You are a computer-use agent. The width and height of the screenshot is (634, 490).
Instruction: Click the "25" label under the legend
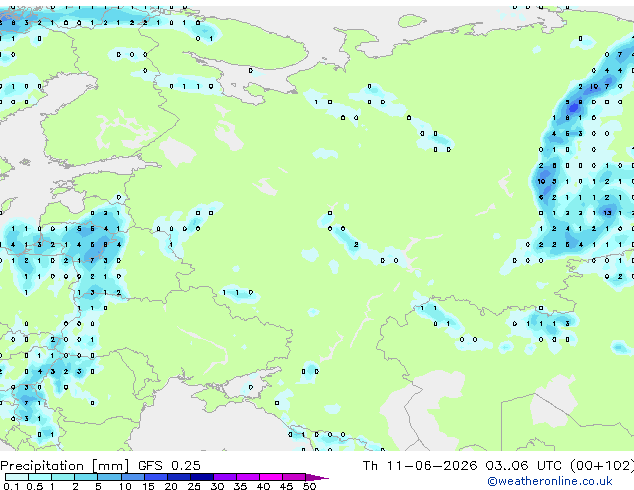click(x=194, y=486)
